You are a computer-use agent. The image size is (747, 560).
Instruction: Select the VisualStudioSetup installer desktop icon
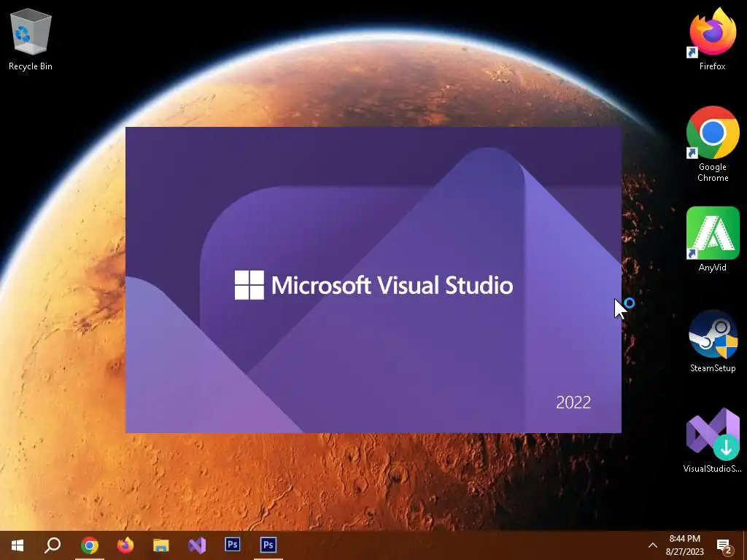712,440
